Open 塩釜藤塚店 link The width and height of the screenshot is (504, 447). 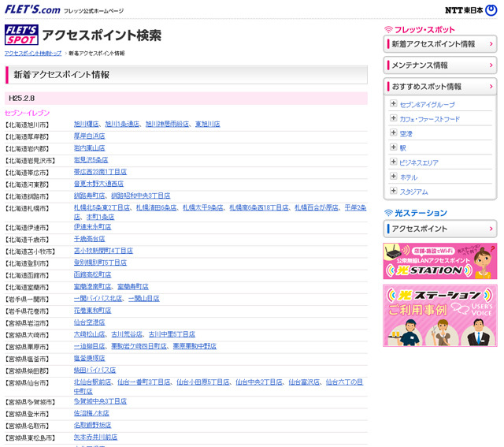click(x=89, y=358)
